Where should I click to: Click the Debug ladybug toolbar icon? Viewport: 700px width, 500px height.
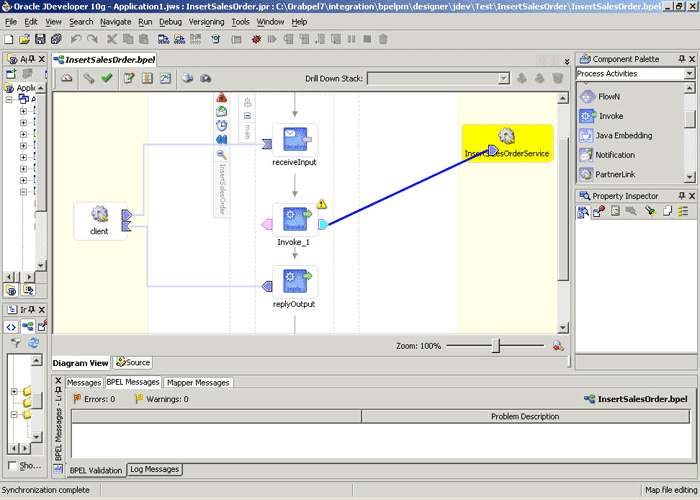[256, 39]
